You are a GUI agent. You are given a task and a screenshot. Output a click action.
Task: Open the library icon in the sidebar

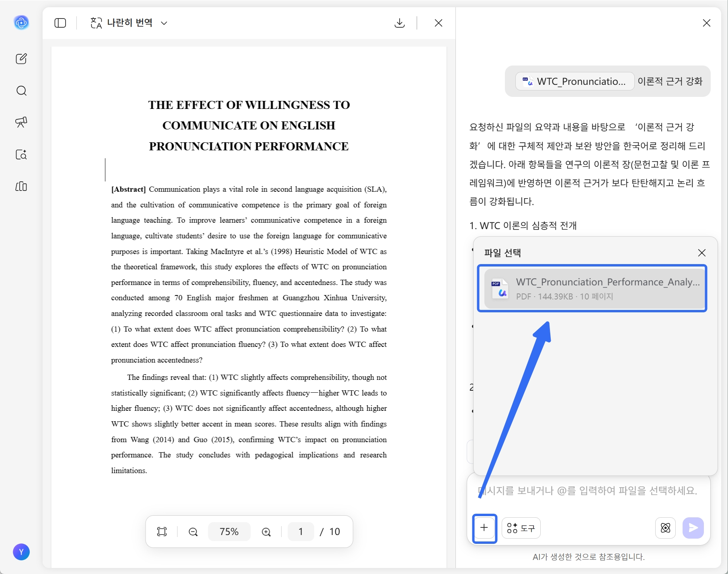pyautogui.click(x=21, y=187)
